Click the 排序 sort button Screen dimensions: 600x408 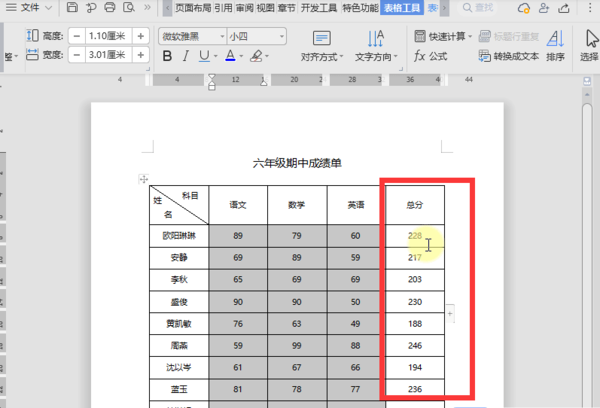[555, 47]
